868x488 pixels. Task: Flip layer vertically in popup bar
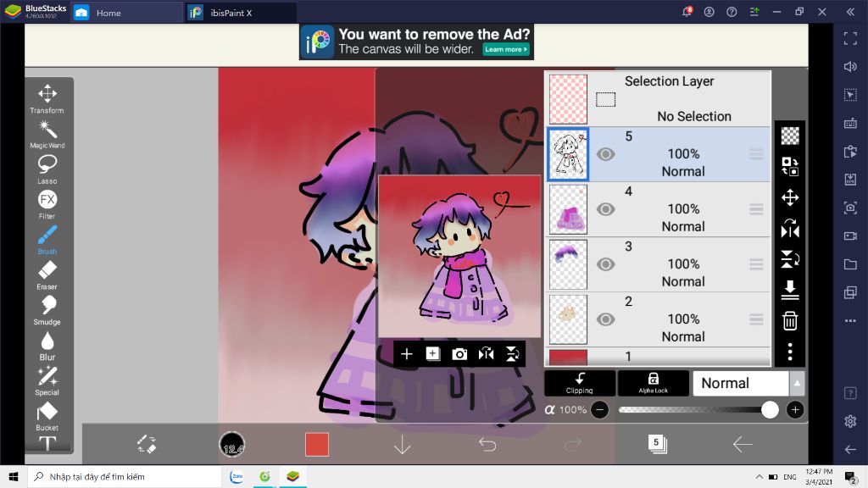pyautogui.click(x=513, y=354)
